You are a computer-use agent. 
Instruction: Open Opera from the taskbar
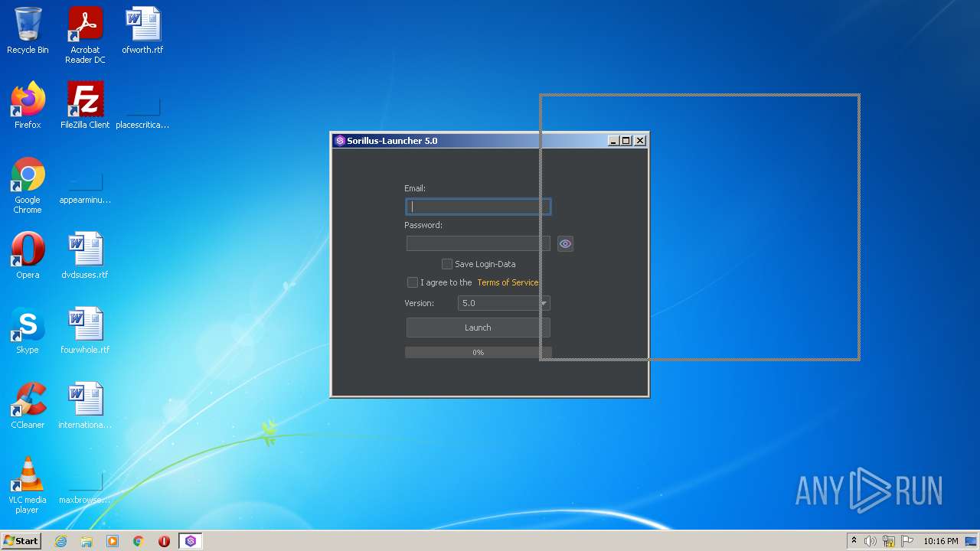pyautogui.click(x=164, y=541)
